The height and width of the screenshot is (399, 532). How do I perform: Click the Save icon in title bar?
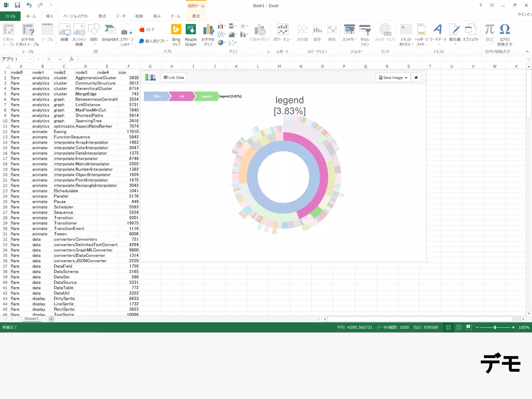pos(17,5)
